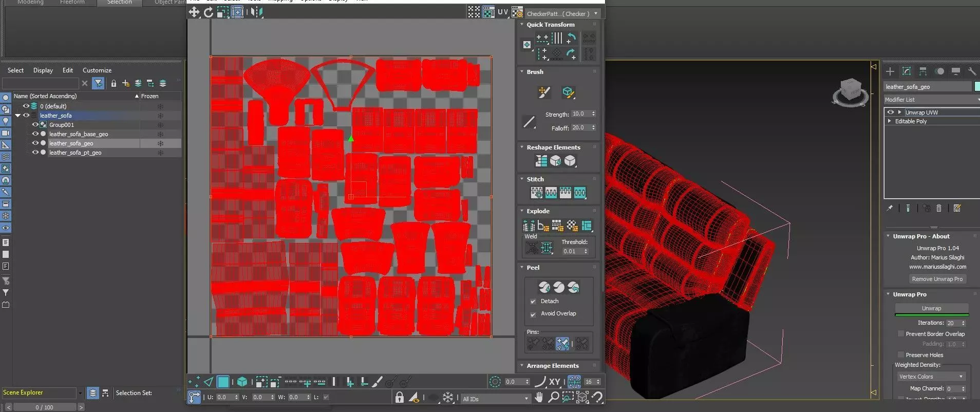Open the Select menu in Scene Explorer

(15, 70)
